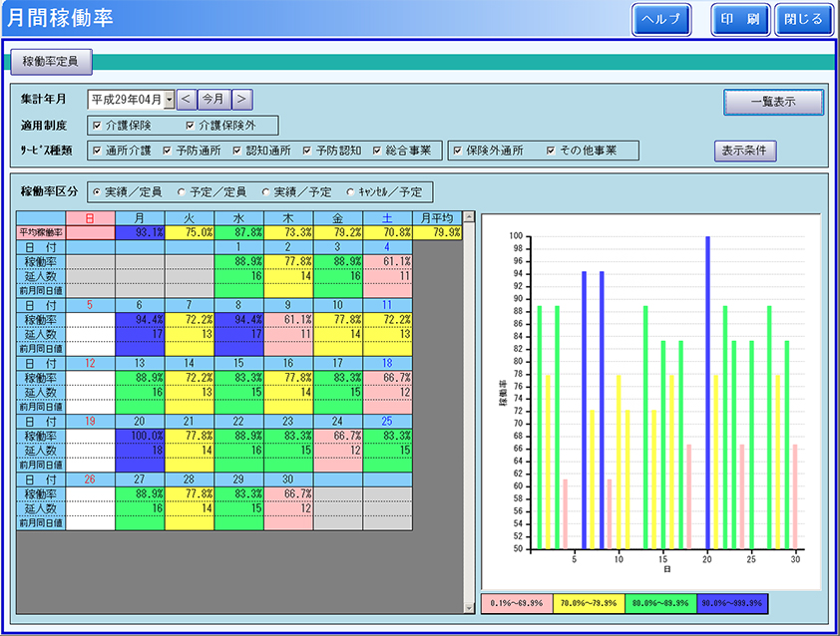
Task: Click the table scrollbar down arrow
Action: (469, 608)
